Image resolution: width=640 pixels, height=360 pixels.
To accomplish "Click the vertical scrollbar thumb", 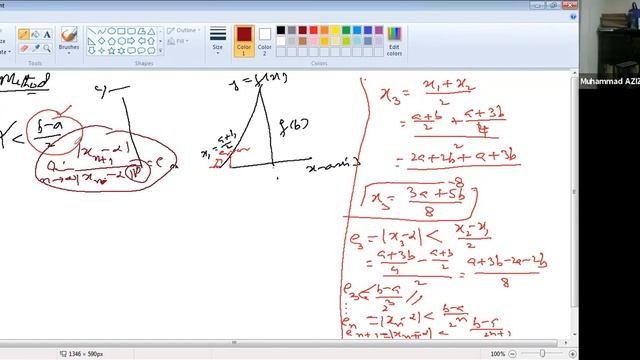I will click(x=574, y=192).
